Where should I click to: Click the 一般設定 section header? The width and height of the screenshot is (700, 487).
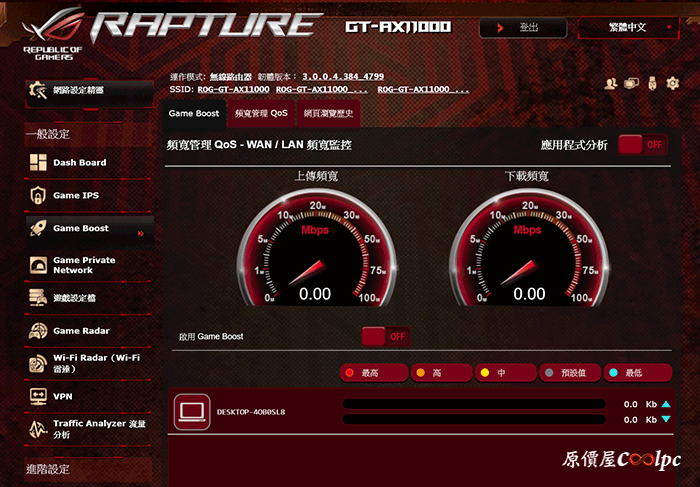point(48,134)
